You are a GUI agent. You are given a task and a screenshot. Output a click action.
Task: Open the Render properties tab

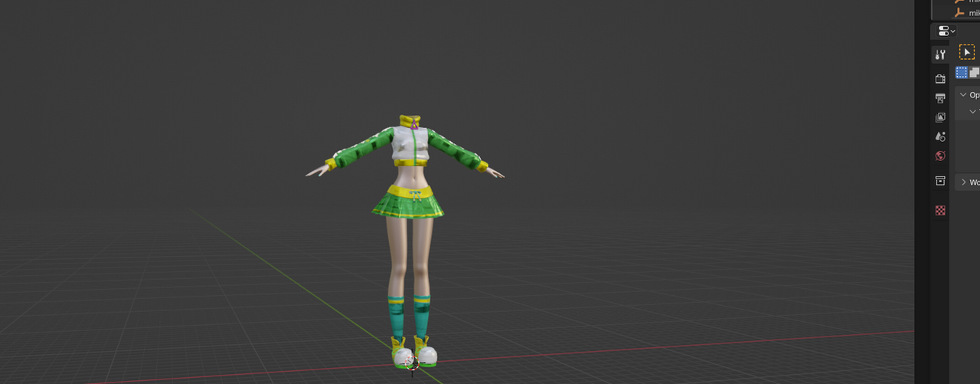[x=940, y=79]
